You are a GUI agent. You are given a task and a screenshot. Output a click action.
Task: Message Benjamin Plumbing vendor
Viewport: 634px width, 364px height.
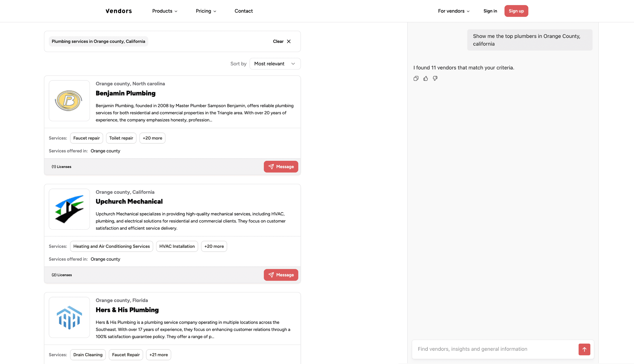click(281, 167)
